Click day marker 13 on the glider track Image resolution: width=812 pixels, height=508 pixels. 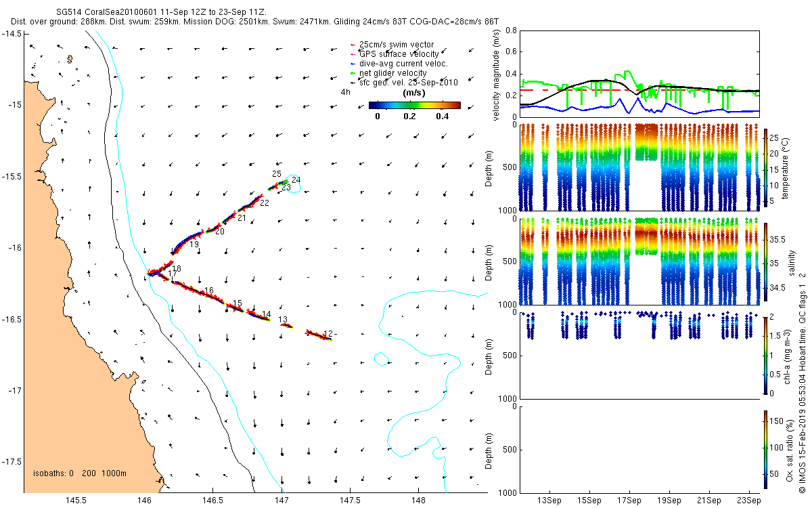pyautogui.click(x=282, y=320)
